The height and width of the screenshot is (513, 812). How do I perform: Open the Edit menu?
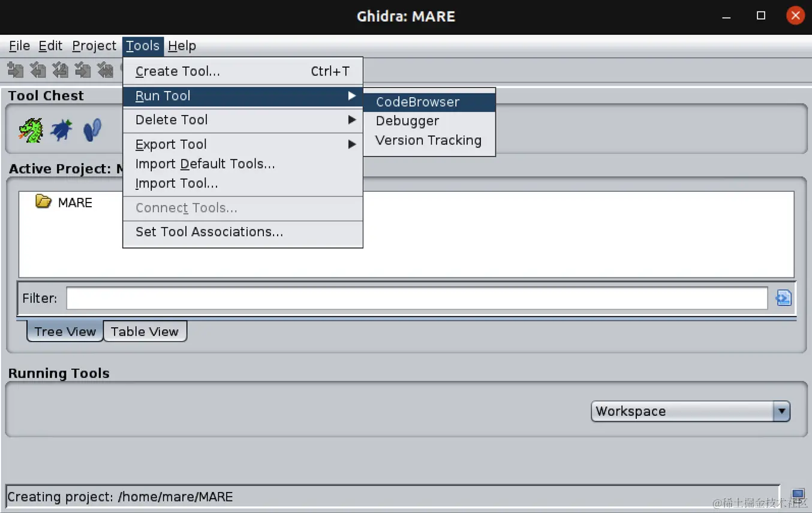pos(50,46)
